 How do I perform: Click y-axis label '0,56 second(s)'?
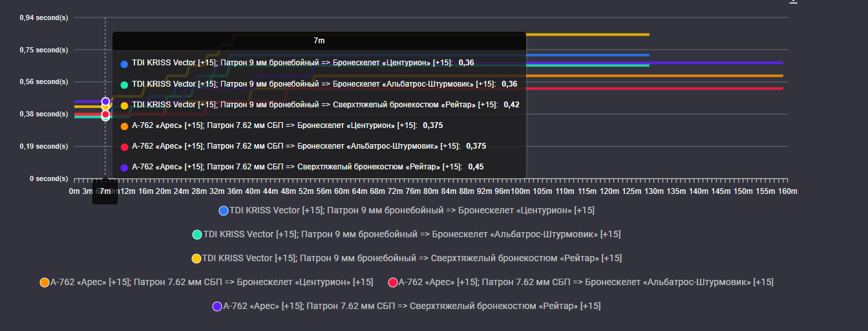pyautogui.click(x=44, y=82)
